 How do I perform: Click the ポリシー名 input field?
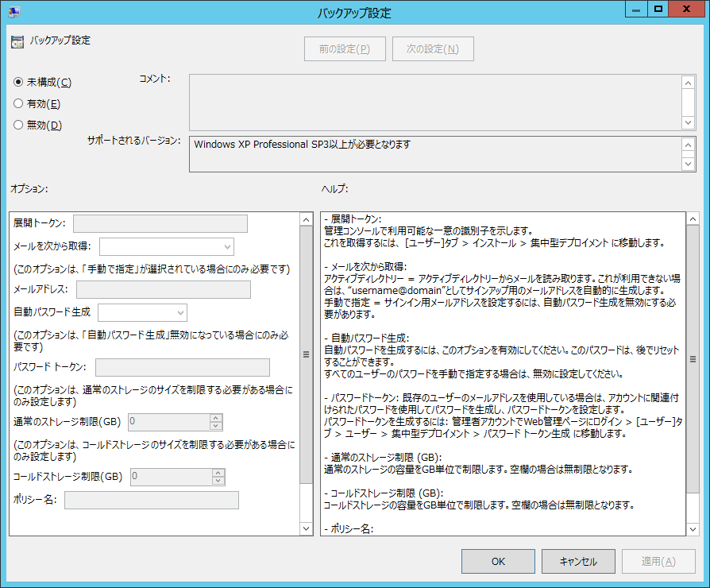coord(152,500)
